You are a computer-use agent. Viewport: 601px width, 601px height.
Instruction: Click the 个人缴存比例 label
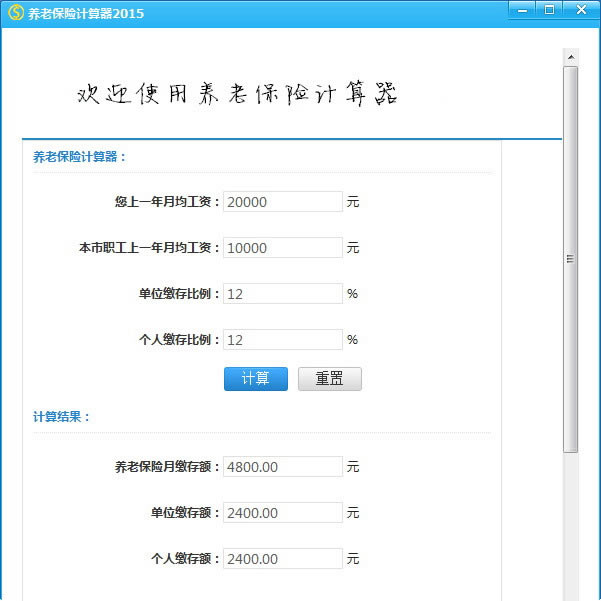(179, 340)
